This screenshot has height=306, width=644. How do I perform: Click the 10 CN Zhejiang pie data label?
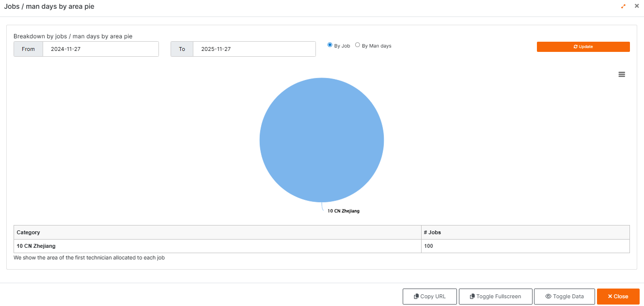344,211
